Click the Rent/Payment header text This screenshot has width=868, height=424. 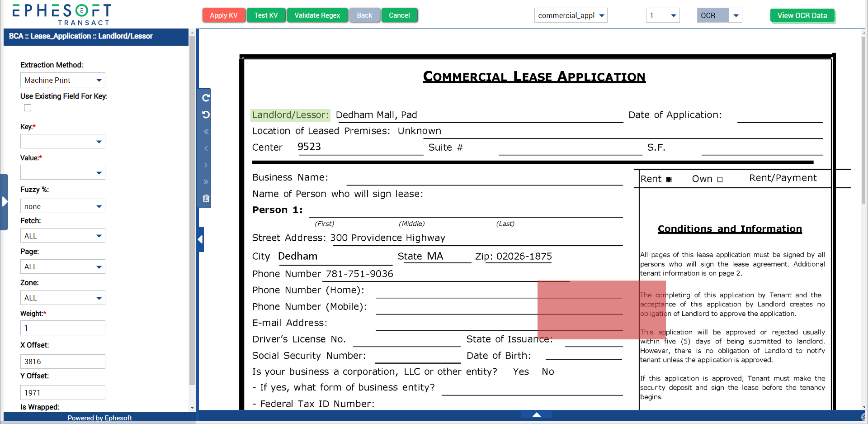coord(783,178)
